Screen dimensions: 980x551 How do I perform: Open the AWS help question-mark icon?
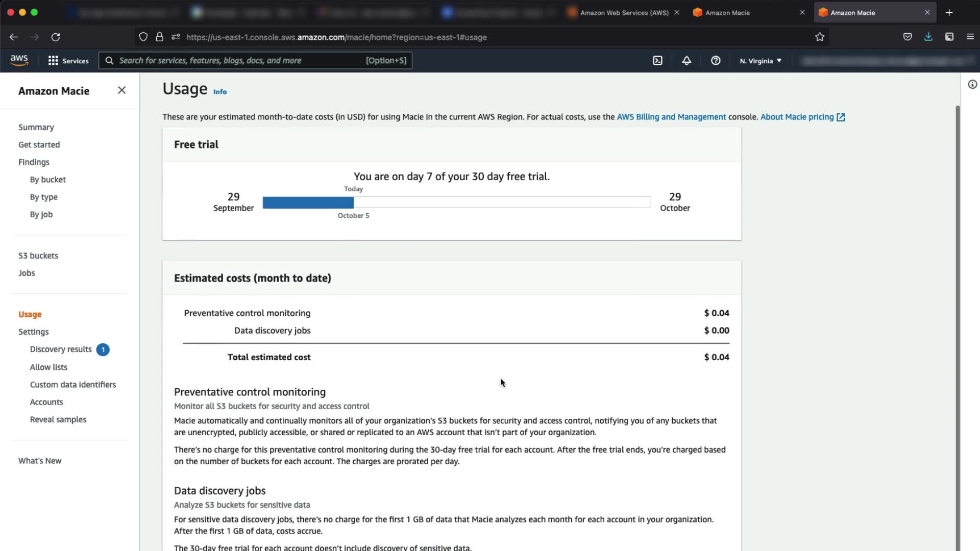click(x=716, y=61)
